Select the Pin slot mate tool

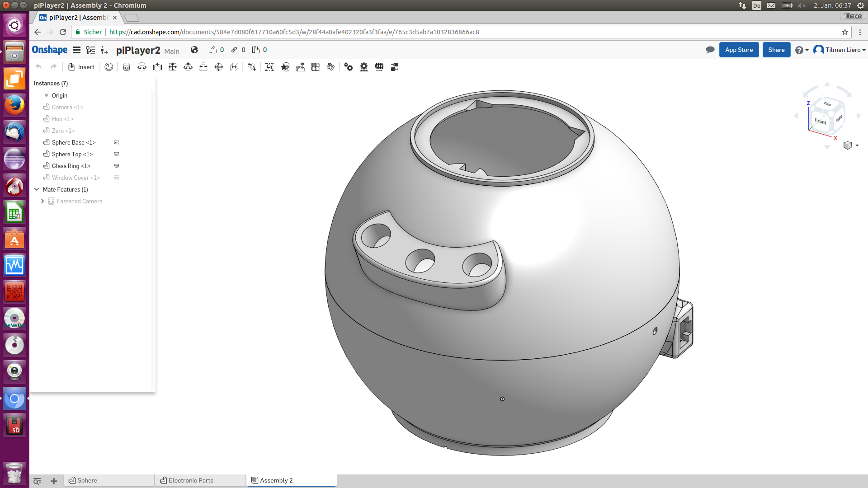[x=203, y=67]
